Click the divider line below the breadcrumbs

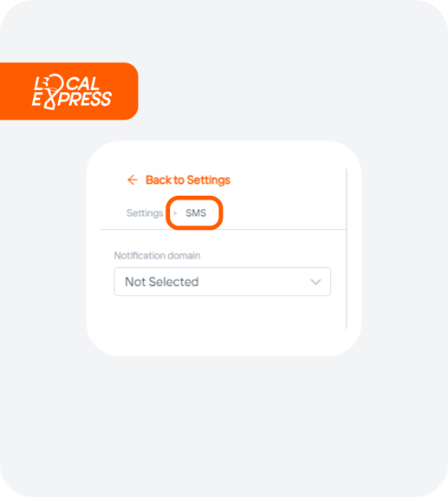[x=223, y=229]
